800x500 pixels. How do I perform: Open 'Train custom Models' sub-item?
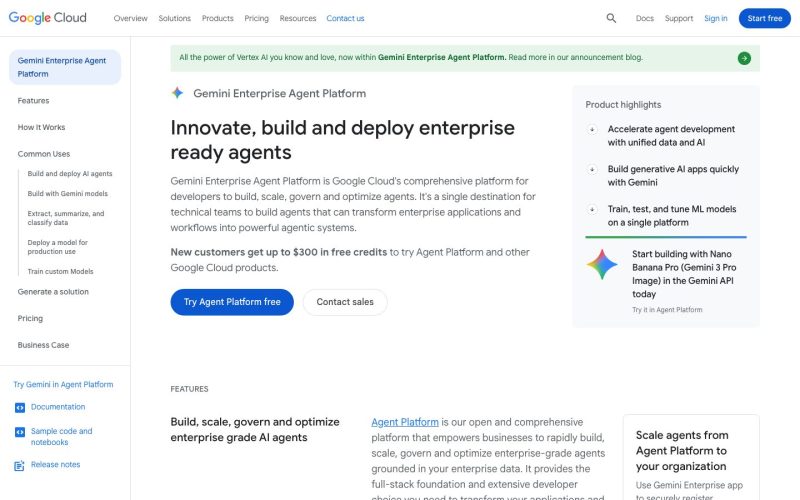coord(61,271)
